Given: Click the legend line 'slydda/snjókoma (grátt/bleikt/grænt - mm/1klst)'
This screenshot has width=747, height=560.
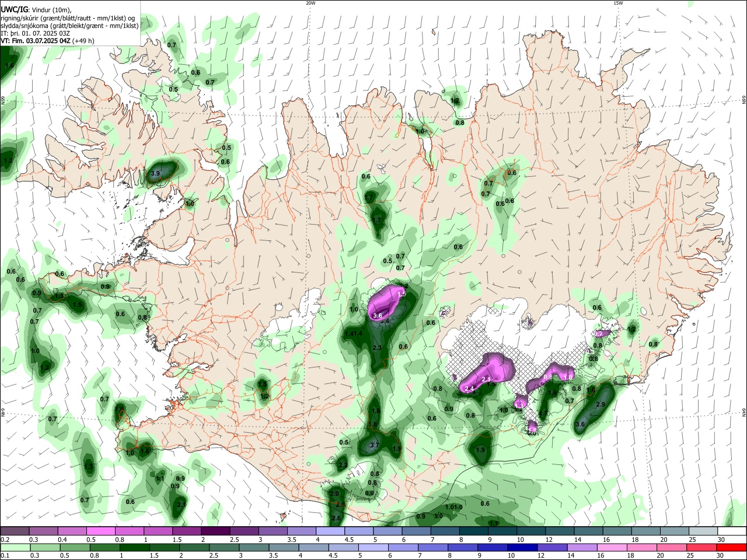Looking at the screenshot, I should click(69, 25).
